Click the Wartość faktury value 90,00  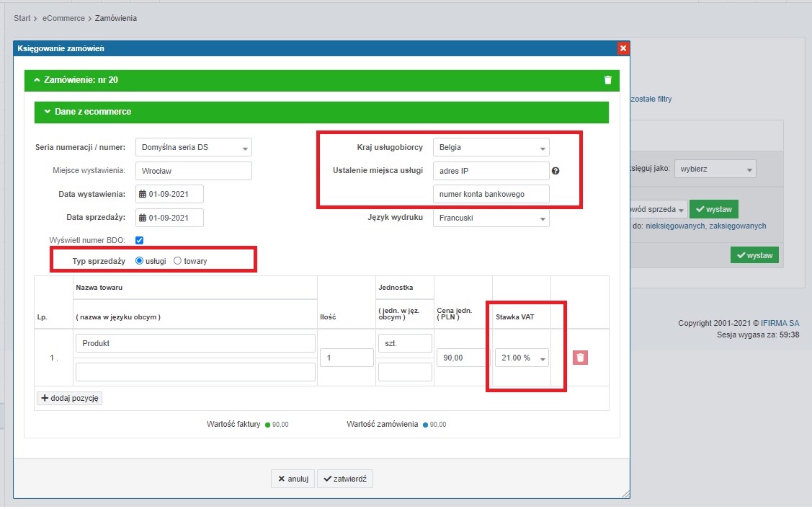pyautogui.click(x=280, y=425)
